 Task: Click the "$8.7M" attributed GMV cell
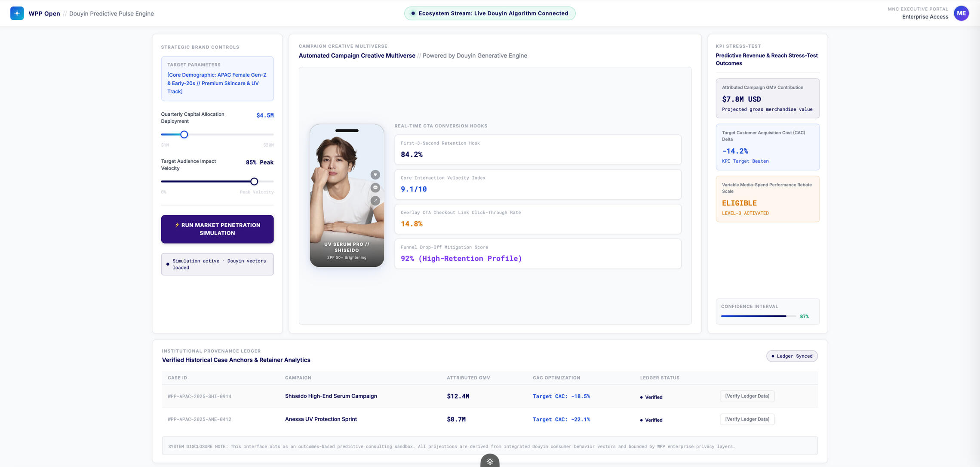(x=456, y=419)
